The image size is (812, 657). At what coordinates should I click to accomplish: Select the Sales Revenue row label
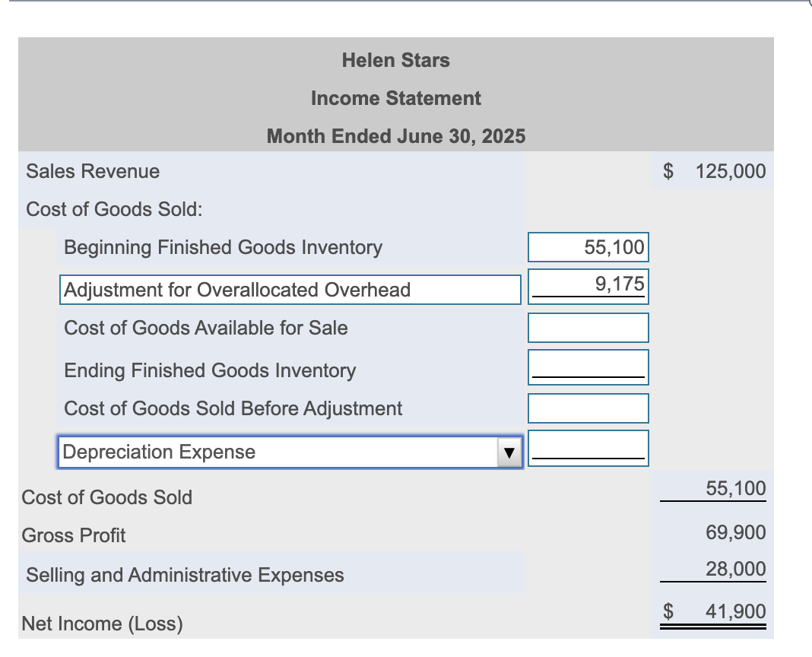point(90,171)
